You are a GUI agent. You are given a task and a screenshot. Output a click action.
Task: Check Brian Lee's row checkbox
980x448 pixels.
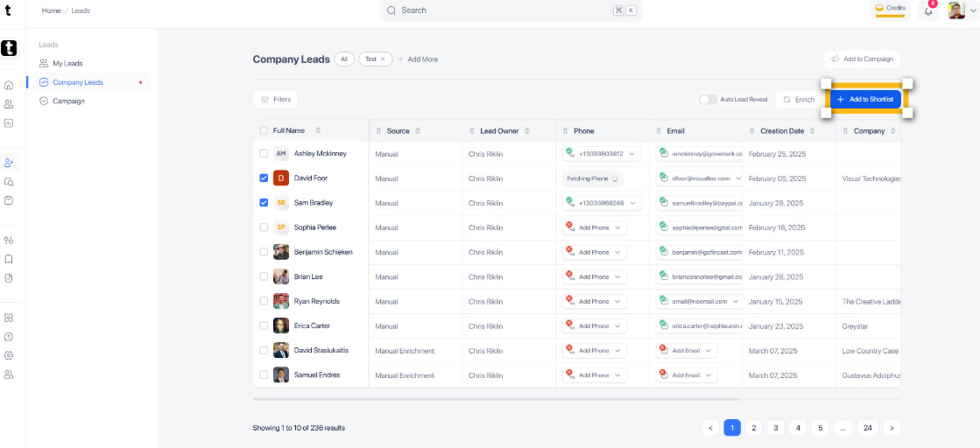coord(264,276)
